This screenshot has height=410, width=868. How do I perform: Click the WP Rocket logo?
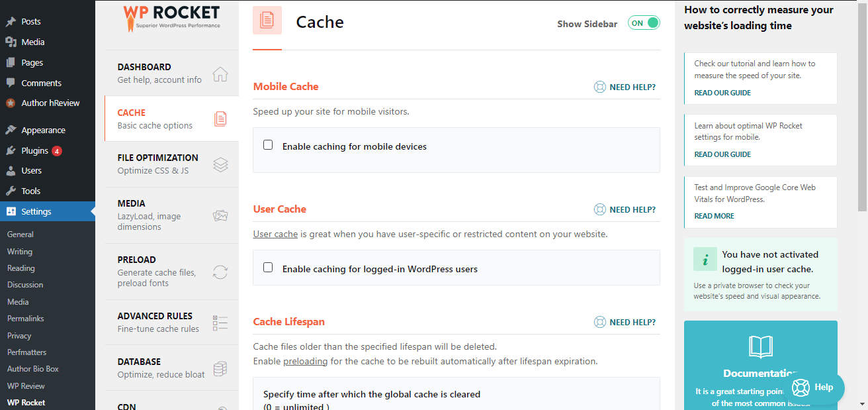point(171,18)
